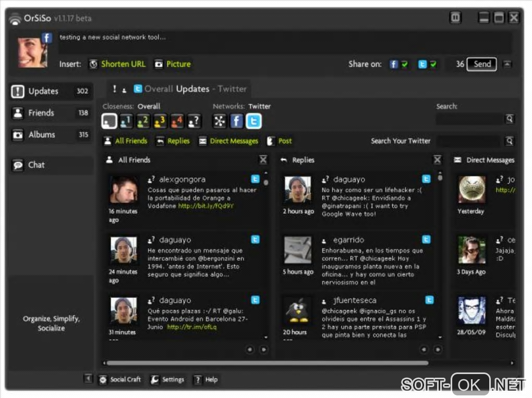532x398 pixels.
Task: Choose the Overall closeness filter icon
Action: click(109, 121)
